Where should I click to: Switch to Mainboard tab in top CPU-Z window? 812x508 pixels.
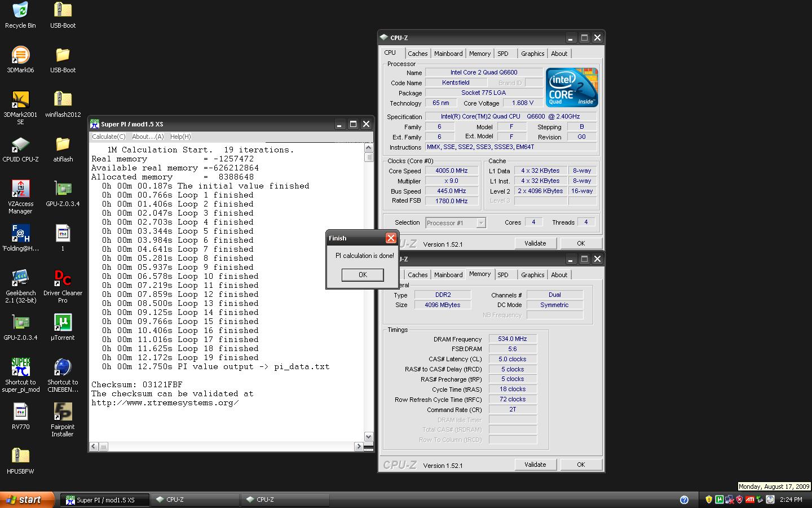[448, 54]
